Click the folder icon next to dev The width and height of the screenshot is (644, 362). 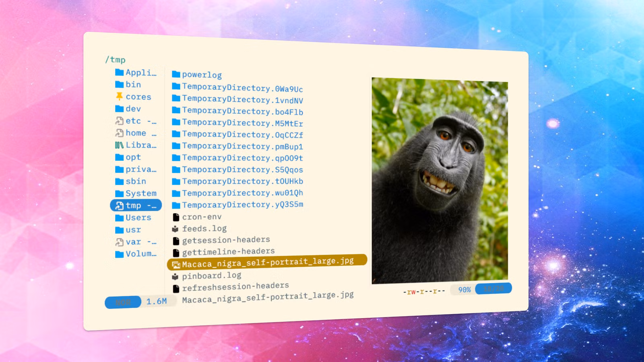120,109
